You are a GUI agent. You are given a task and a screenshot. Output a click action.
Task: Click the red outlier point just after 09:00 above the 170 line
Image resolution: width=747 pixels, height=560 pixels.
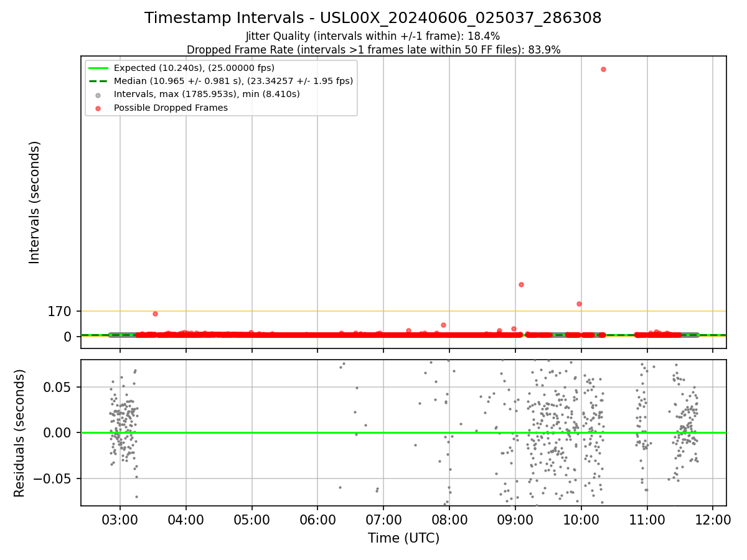521,284
